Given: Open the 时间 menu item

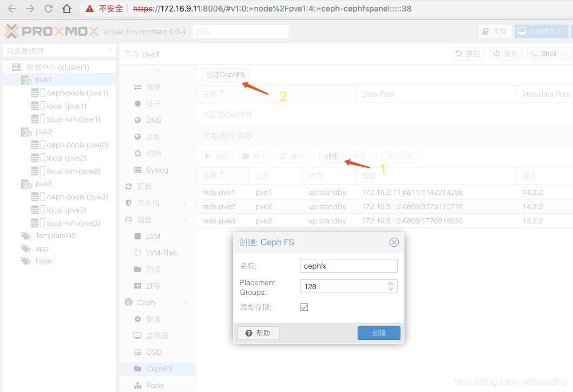Looking at the screenshot, I should pyautogui.click(x=158, y=153).
